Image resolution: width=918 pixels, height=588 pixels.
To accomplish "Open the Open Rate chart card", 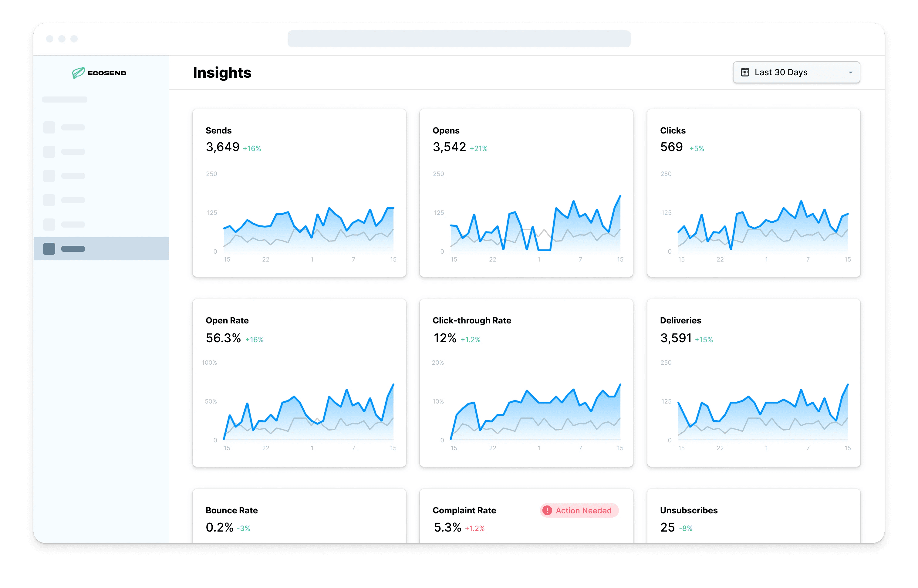I will click(299, 383).
